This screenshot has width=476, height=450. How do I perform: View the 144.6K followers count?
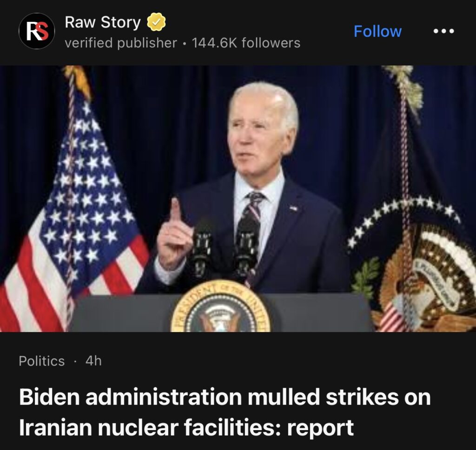246,43
